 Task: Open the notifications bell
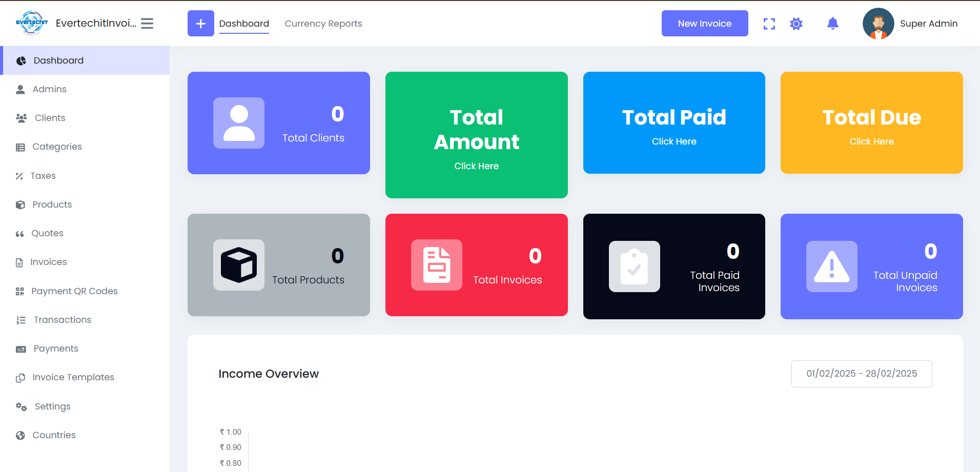click(832, 24)
